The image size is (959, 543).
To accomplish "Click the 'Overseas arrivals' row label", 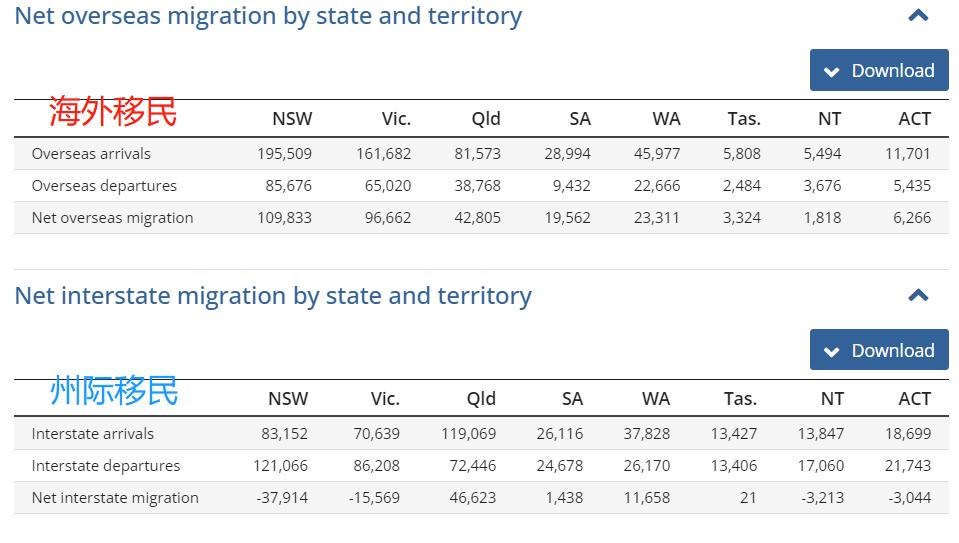I will (x=91, y=154).
